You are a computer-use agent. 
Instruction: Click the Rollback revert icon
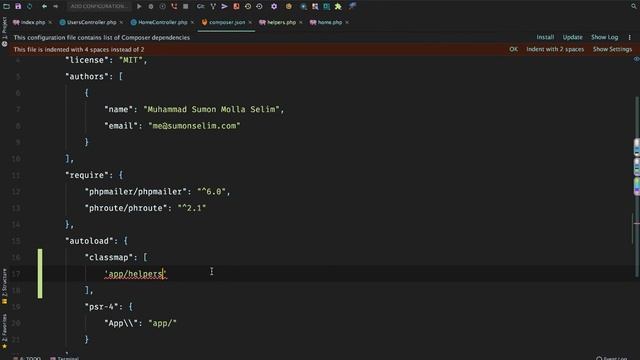(259, 6)
